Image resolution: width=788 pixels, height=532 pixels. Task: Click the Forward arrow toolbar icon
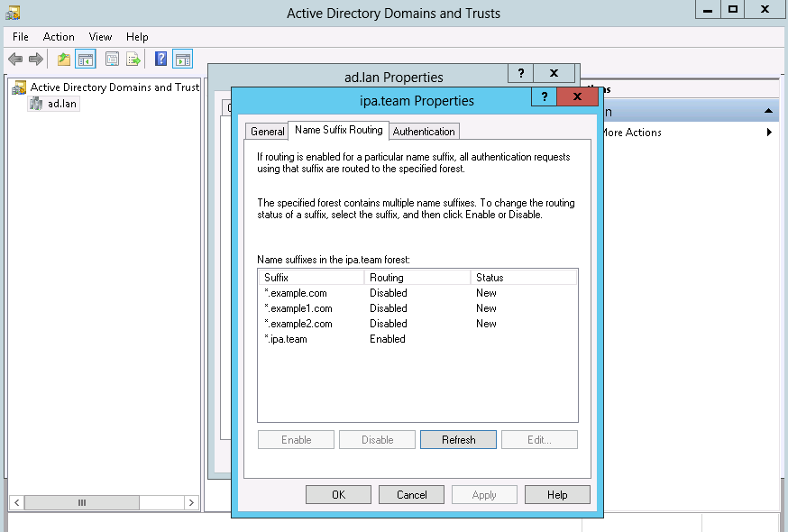coord(36,60)
